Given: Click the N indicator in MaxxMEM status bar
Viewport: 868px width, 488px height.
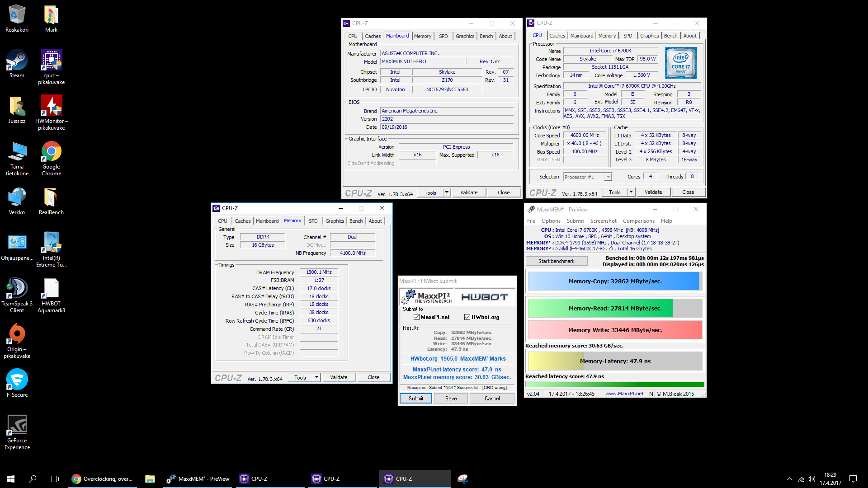Looking at the screenshot, I should coord(651,394).
